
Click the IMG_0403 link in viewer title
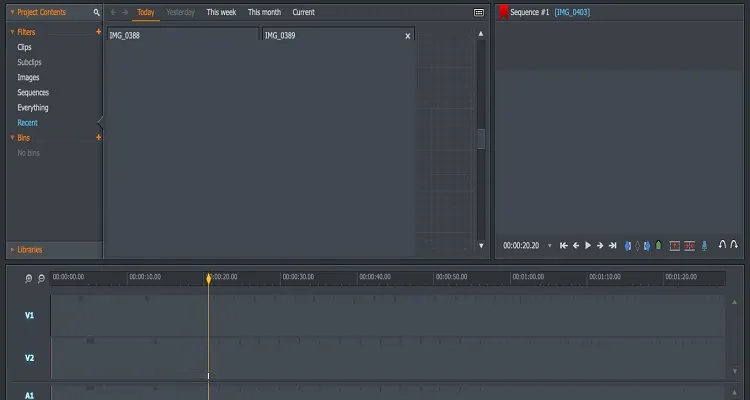pyautogui.click(x=572, y=12)
